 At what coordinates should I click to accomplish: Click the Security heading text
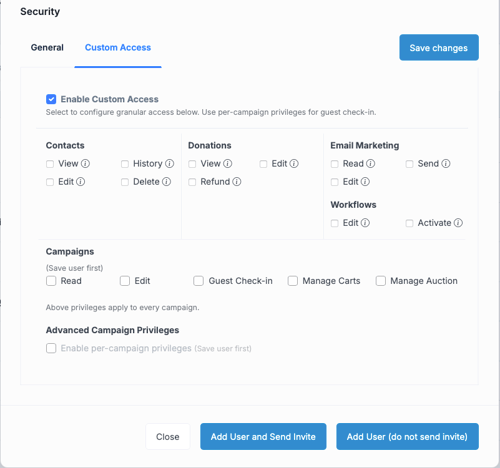(40, 12)
